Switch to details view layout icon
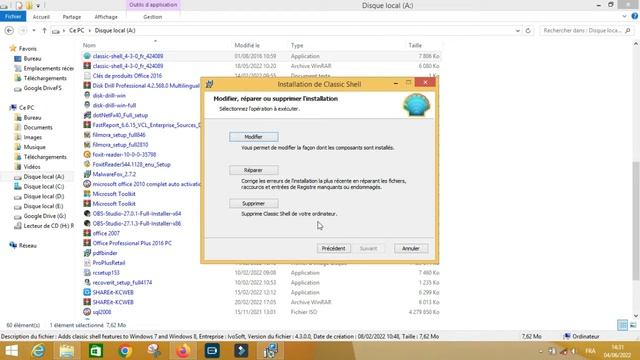The image size is (640, 360). [x=622, y=325]
